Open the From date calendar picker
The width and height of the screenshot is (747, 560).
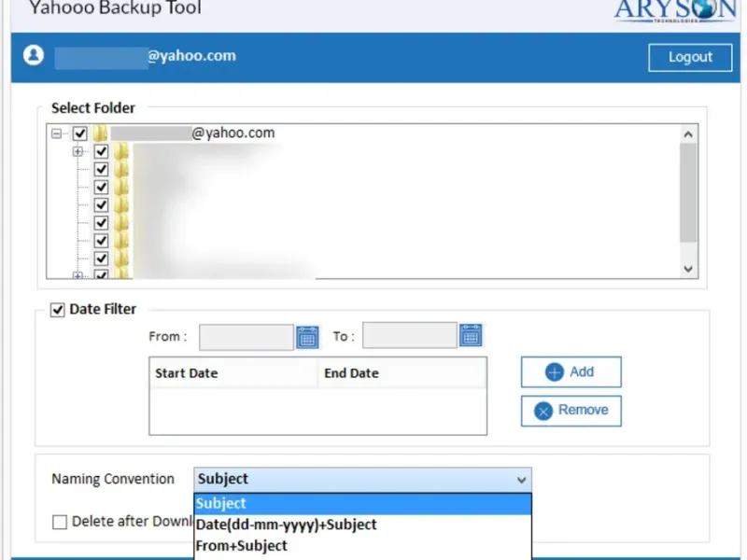tap(307, 337)
